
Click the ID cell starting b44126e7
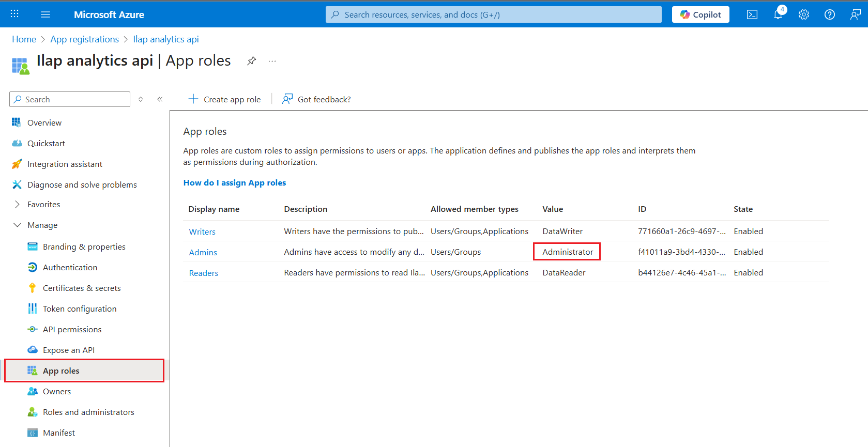(682, 272)
